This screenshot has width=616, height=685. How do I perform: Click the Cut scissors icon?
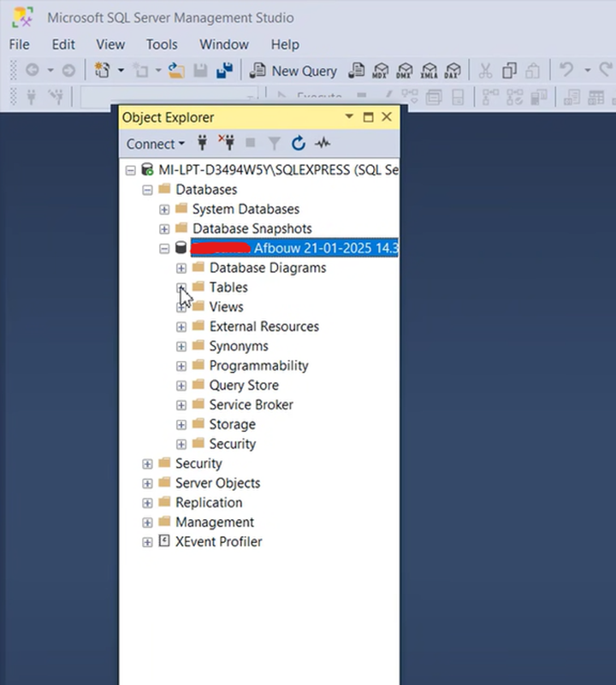(485, 70)
